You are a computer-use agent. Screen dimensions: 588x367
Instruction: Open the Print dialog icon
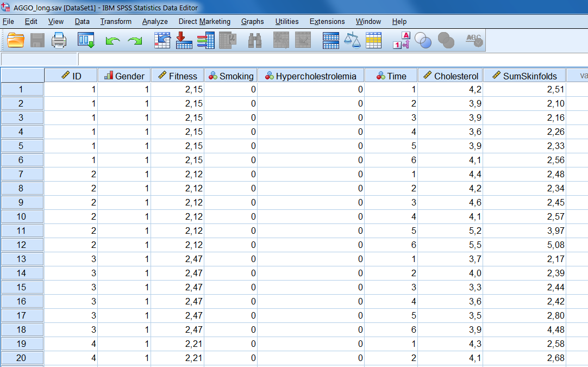[59, 40]
